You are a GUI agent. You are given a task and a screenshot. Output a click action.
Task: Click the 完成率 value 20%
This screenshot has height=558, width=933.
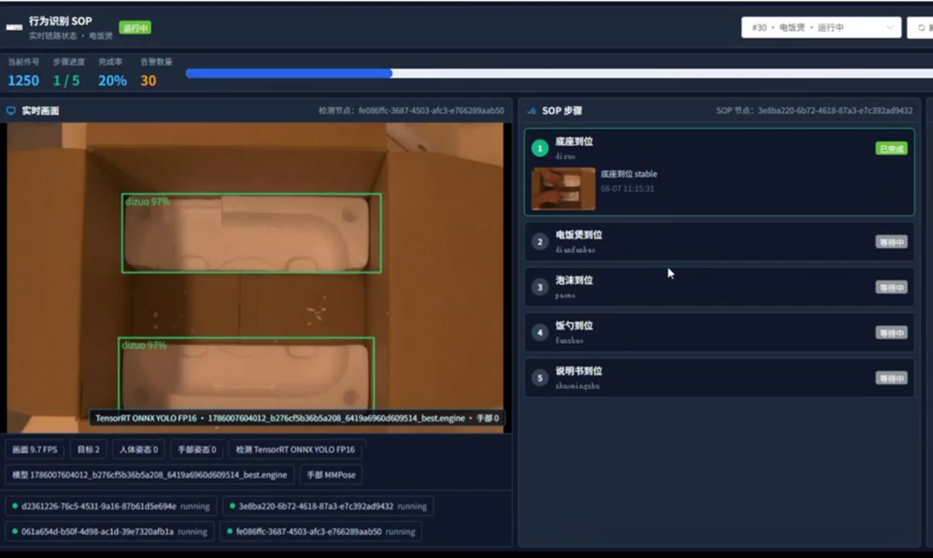(112, 80)
